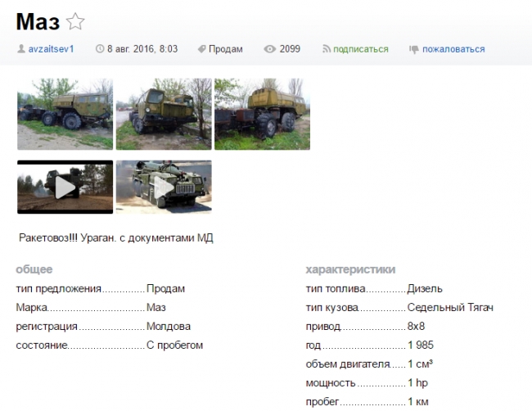
Task: Click the 8x8 drive value
Action: 416,327
